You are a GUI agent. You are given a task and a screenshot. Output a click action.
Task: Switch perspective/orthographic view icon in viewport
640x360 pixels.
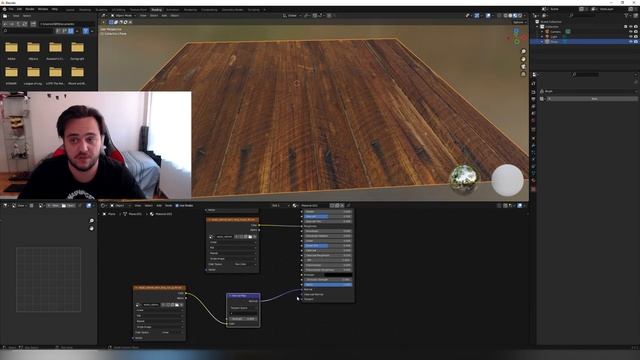523,74
